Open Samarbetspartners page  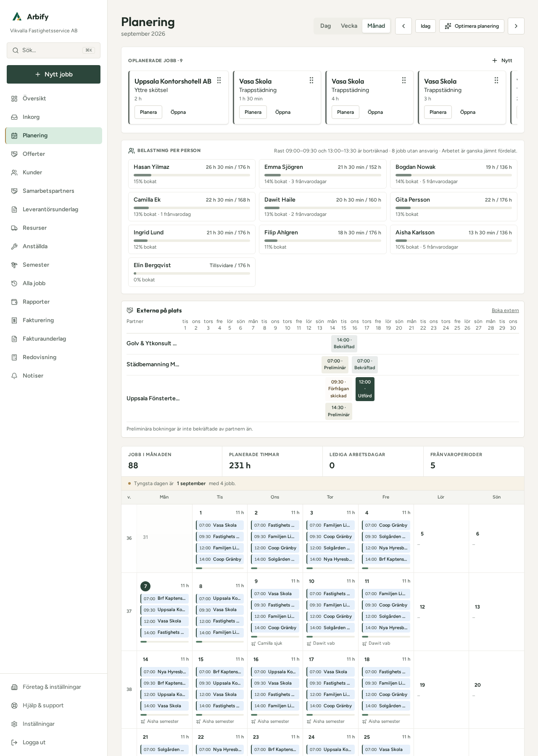(x=53, y=191)
